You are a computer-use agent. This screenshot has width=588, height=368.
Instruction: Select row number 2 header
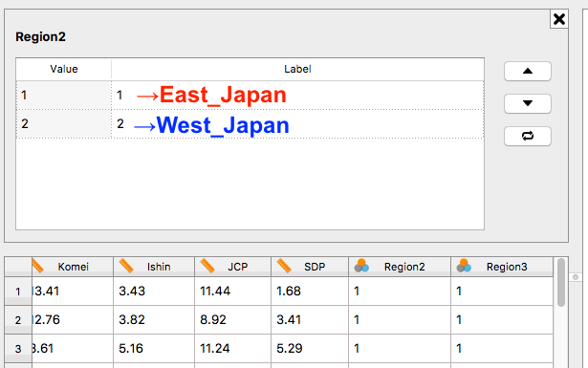tap(18, 320)
